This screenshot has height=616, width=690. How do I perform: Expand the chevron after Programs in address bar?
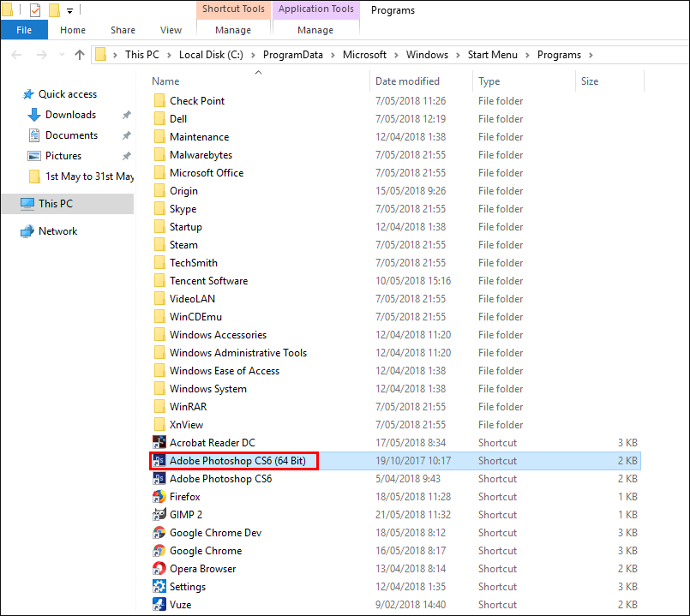point(591,55)
